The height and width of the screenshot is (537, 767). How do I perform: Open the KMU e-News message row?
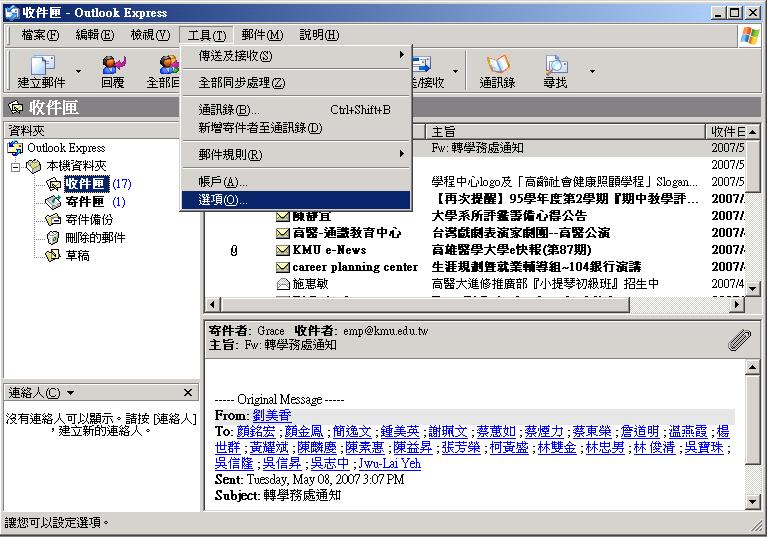(474, 250)
